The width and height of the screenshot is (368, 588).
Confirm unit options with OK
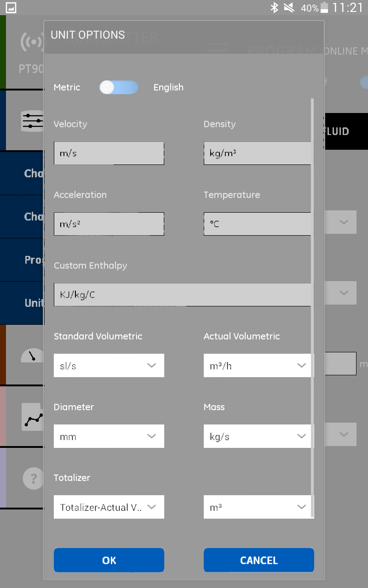click(109, 560)
